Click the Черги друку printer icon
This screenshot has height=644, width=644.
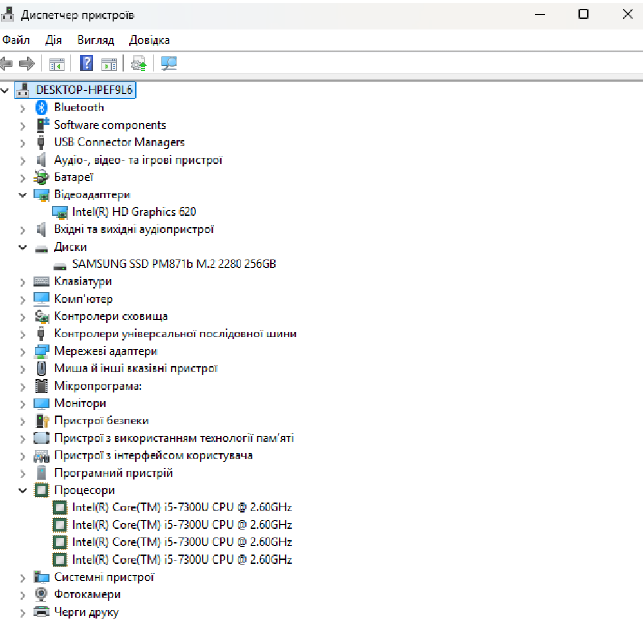[42, 612]
